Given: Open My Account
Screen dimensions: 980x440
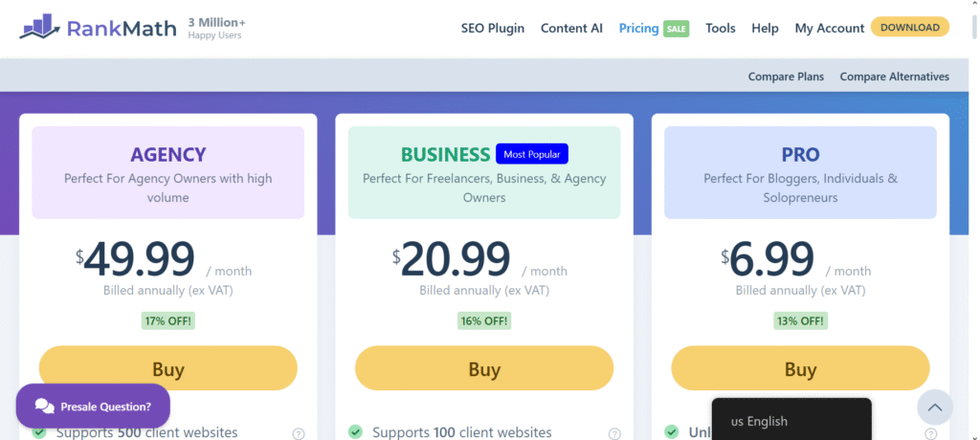Looking at the screenshot, I should [x=830, y=28].
